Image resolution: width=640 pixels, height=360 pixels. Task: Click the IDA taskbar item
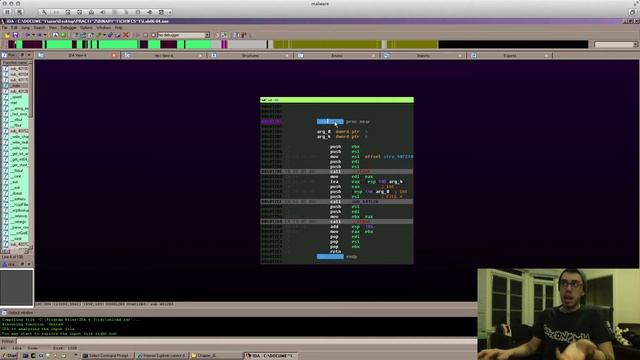coord(270,356)
